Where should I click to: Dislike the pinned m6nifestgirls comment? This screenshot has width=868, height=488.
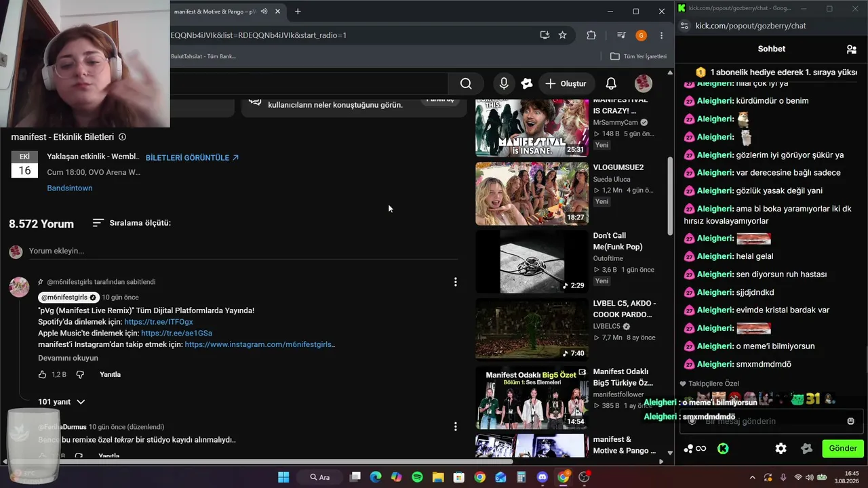click(x=80, y=375)
